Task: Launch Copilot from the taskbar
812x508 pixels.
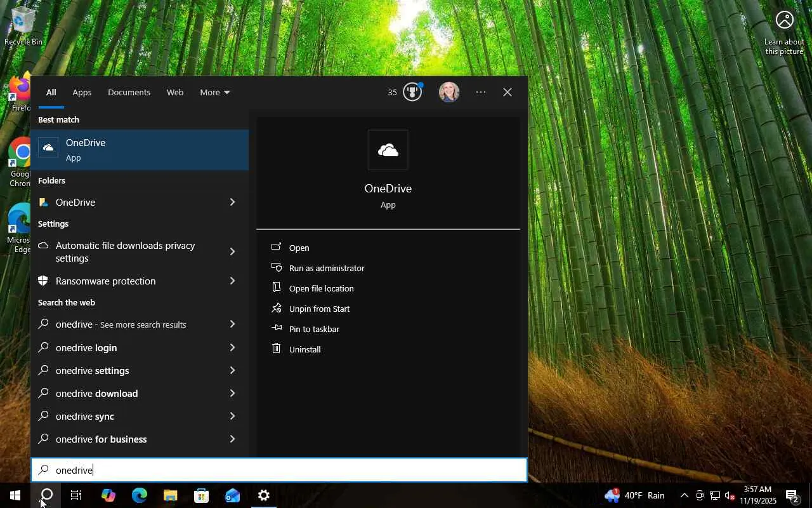Action: (x=108, y=495)
